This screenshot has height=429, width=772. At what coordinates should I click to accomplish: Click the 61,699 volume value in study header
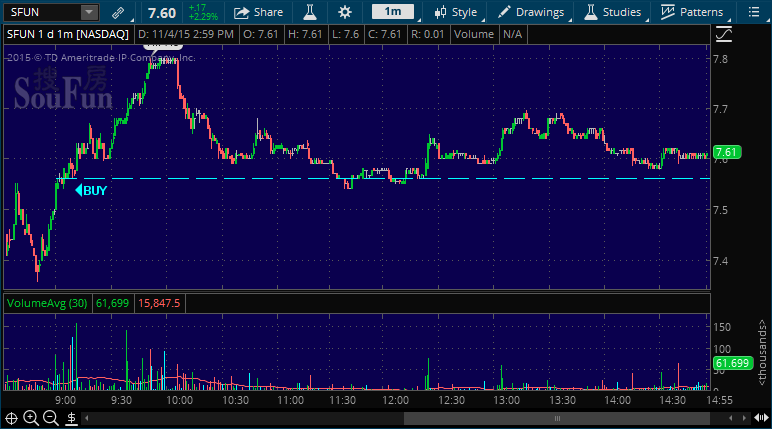[112, 303]
